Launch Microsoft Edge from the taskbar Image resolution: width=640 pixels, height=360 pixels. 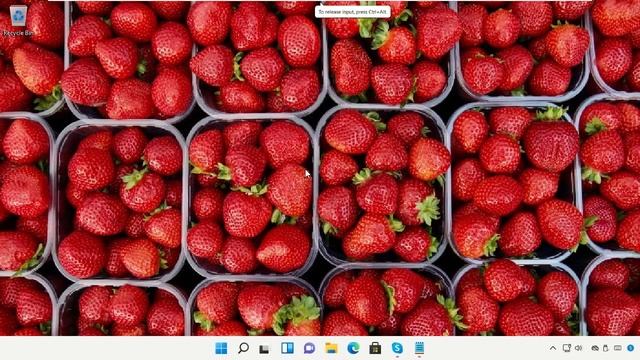pos(353,348)
